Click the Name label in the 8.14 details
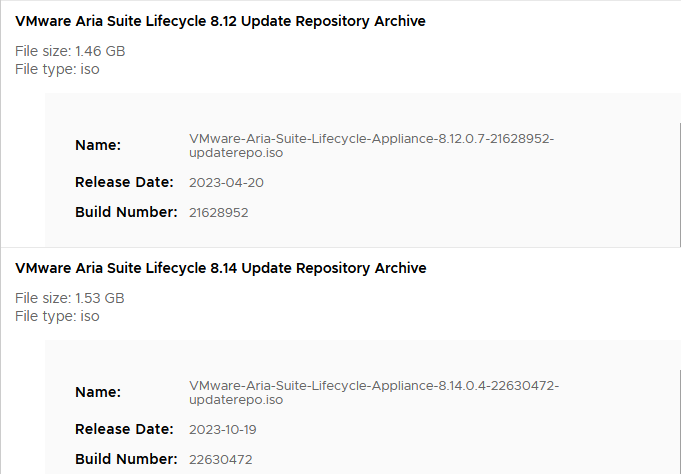The height and width of the screenshot is (474, 681). click(x=98, y=392)
